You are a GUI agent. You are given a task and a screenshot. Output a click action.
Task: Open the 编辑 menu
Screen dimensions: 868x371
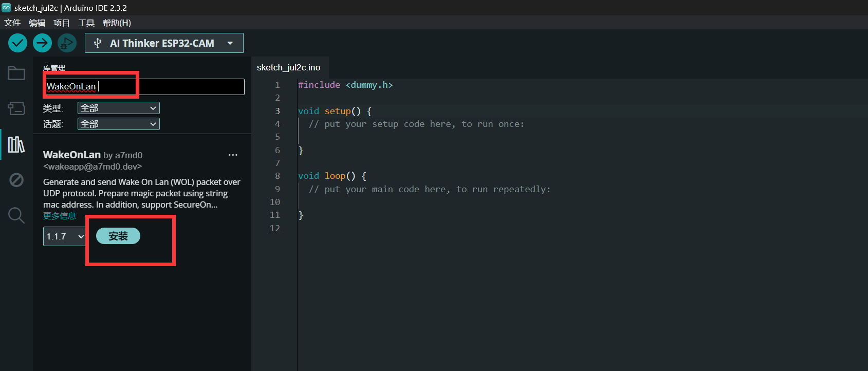[37, 23]
